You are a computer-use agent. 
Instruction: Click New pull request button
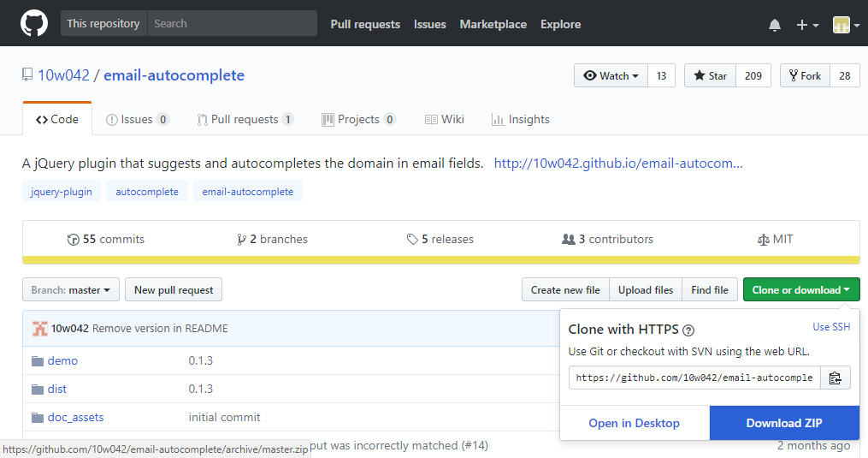click(x=174, y=290)
